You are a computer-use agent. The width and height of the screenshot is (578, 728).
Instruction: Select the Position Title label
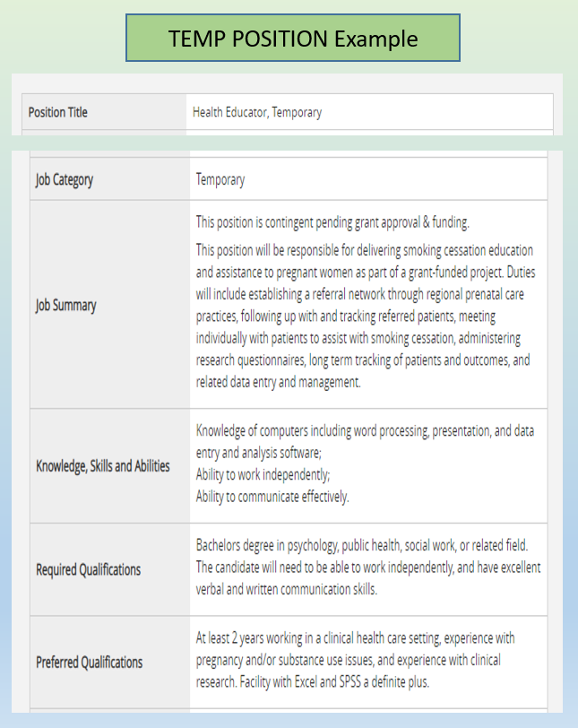pos(58,113)
